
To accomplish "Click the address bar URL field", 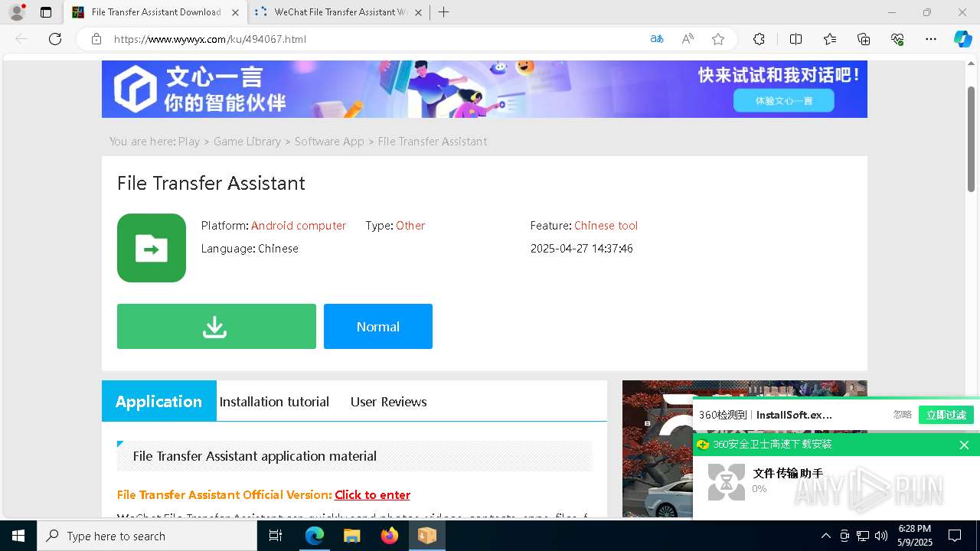I will (x=375, y=39).
